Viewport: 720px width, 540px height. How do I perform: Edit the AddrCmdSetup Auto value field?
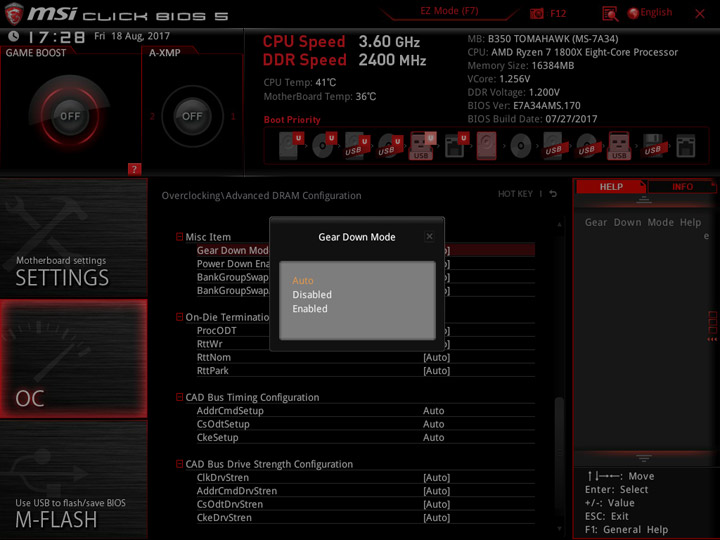tap(433, 411)
